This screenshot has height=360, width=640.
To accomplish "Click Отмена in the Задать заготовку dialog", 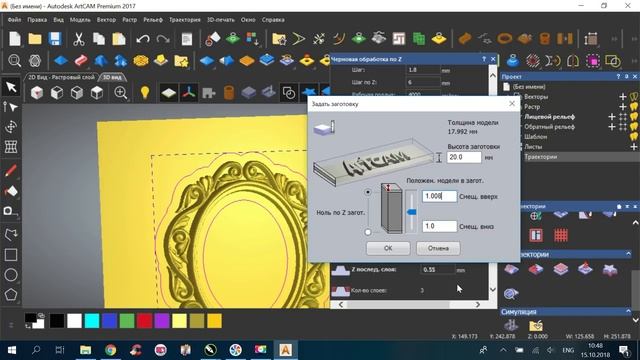I will coord(438,248).
